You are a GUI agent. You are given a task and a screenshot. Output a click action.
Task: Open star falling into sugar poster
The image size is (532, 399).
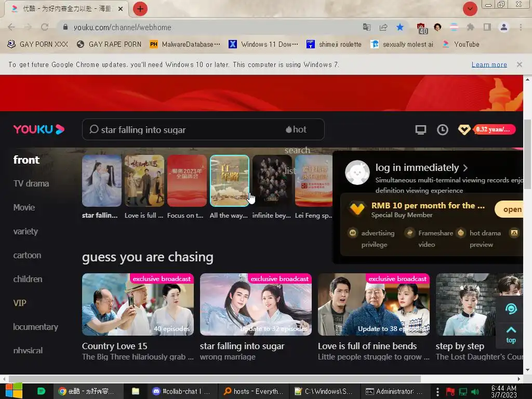pos(256,304)
